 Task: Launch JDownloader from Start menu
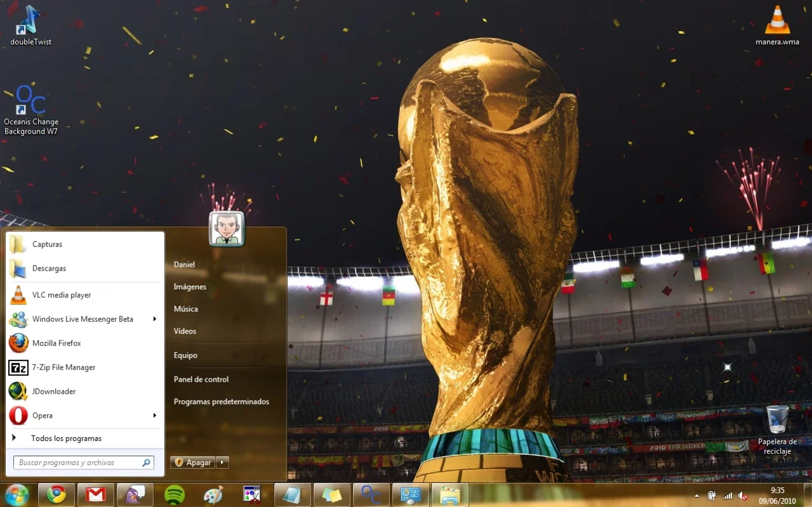pos(85,391)
